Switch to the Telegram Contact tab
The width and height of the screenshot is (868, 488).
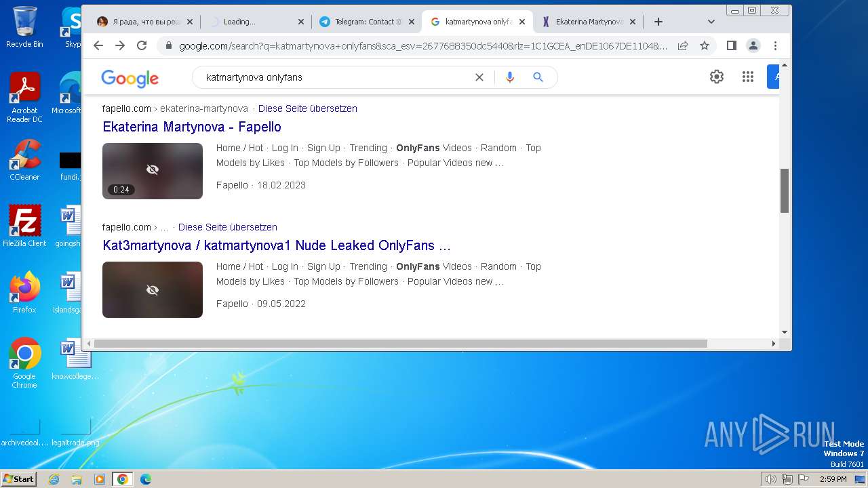(x=367, y=22)
